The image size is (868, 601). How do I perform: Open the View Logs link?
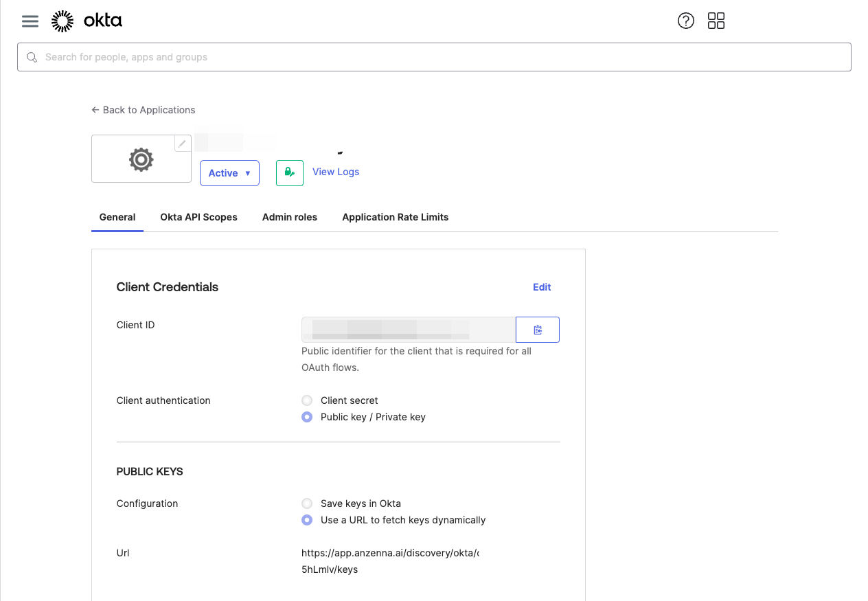point(336,172)
